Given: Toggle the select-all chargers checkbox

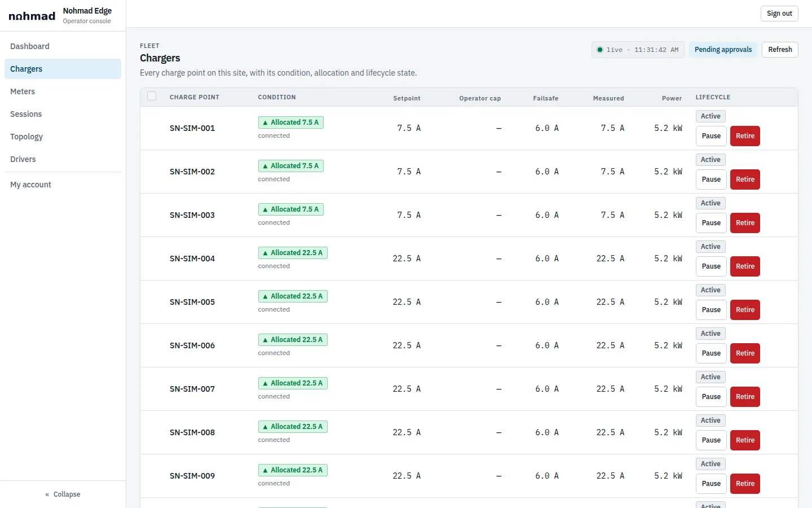Looking at the screenshot, I should click(x=152, y=96).
